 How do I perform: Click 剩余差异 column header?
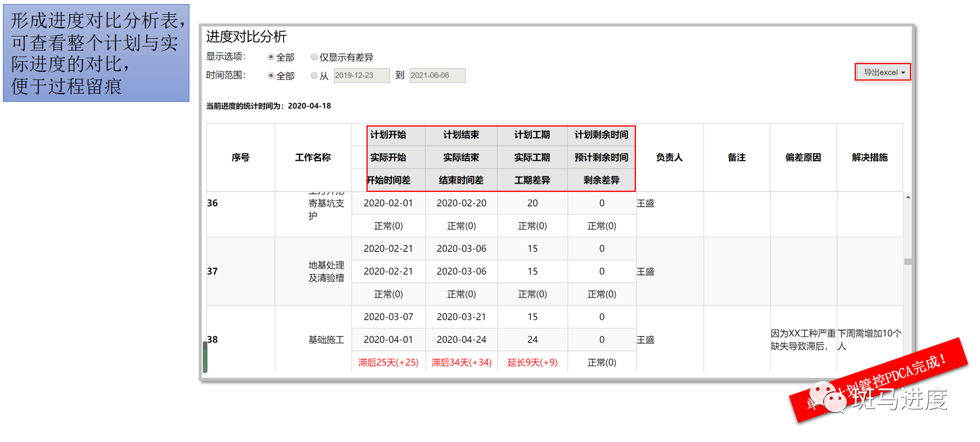point(601,180)
